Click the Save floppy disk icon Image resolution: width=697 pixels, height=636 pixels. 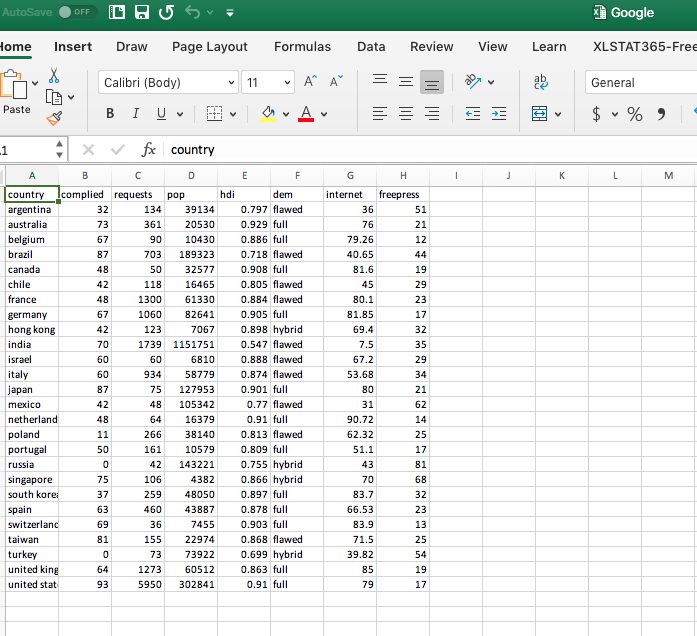click(142, 12)
